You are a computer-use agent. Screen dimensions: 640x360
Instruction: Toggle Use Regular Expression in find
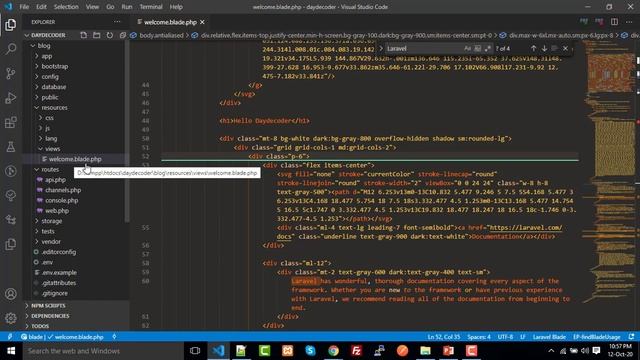pyautogui.click(x=488, y=48)
